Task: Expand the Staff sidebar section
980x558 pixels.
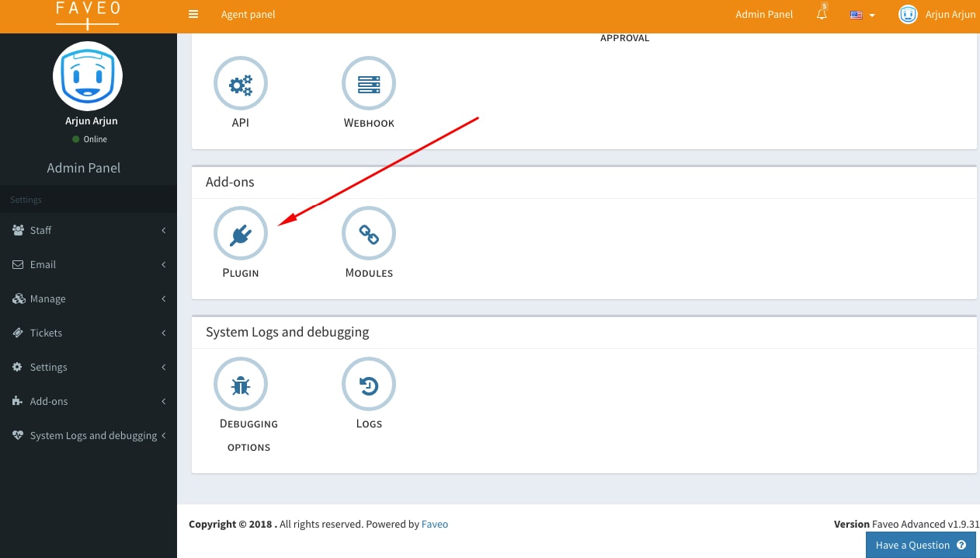Action: (40, 230)
